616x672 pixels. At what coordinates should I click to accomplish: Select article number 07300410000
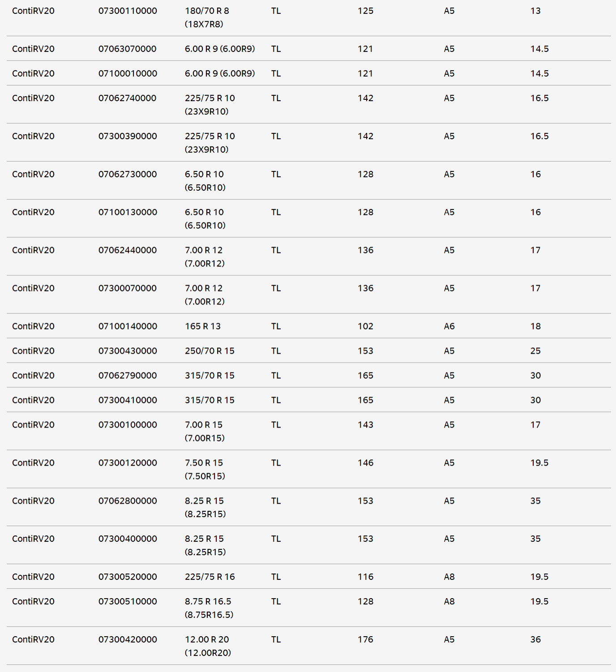tap(128, 400)
